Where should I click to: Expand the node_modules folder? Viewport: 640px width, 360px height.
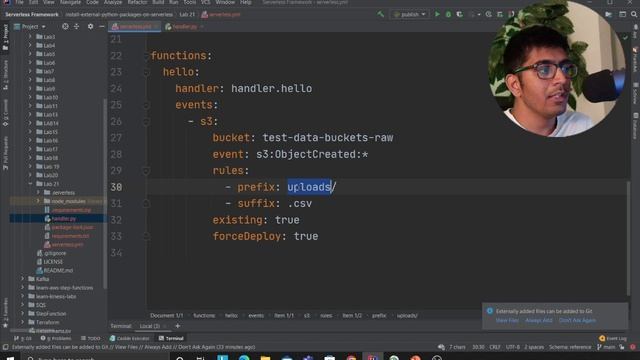click(38, 201)
